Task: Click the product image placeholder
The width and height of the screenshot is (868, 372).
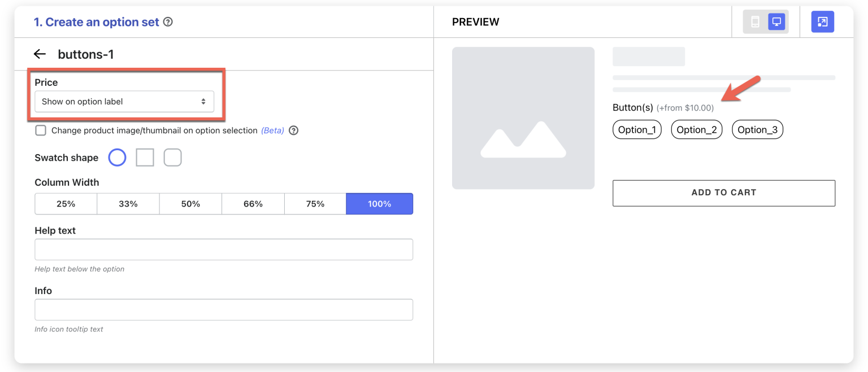Action: point(523,118)
